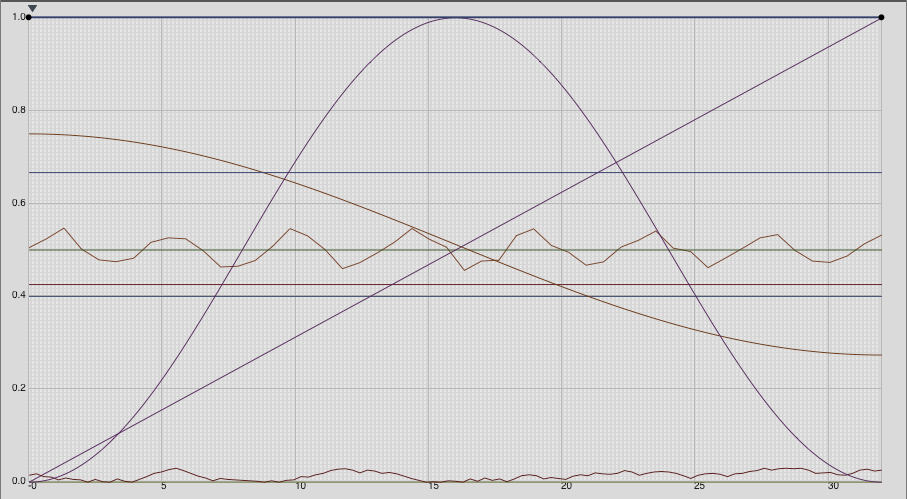Screen dimensions: 907x499
Task: Click the "0.6" value axis label
Action: (19, 203)
